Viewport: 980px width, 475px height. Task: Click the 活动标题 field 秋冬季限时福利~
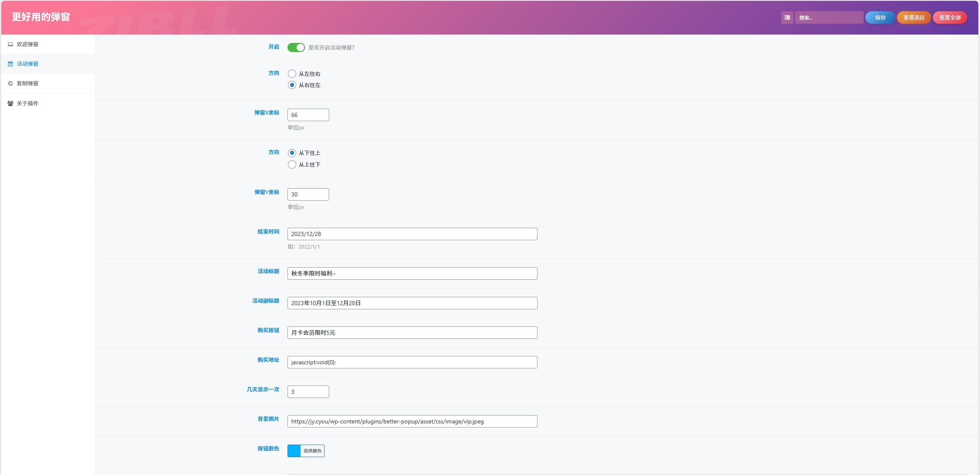(412, 274)
